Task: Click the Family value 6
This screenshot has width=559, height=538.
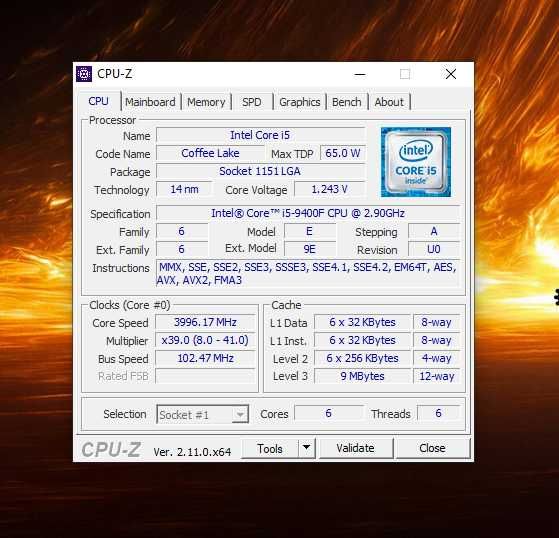Action: click(182, 231)
